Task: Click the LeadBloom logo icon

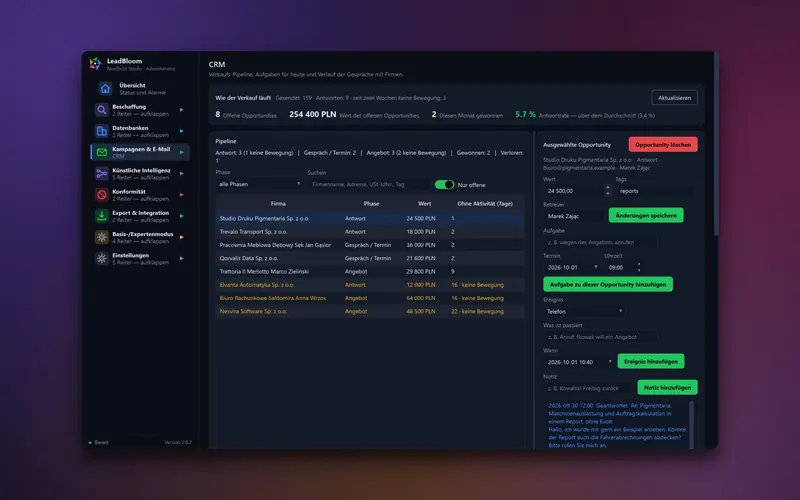Action: pos(95,64)
